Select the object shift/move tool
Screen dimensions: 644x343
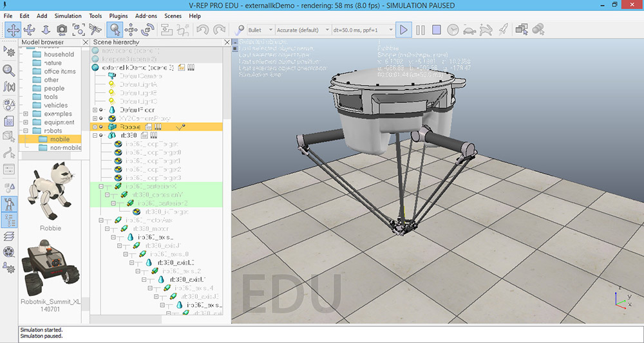coord(131,30)
